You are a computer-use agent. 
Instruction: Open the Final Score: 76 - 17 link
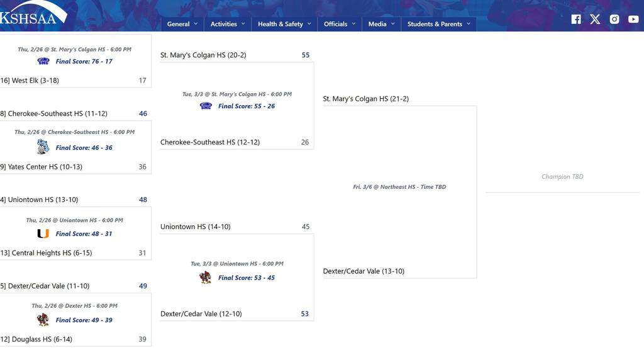coord(84,62)
